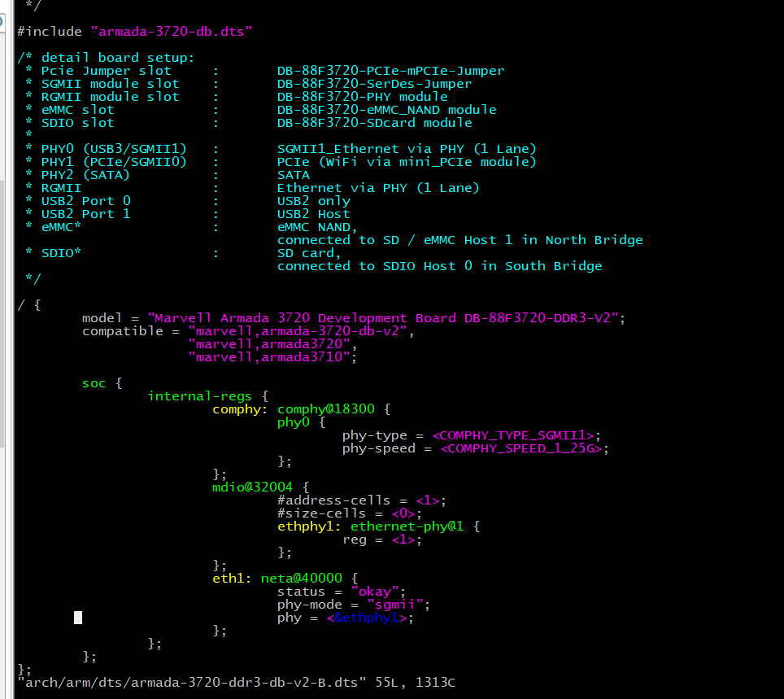Click the include filename "armada-3720-db.dts"
This screenshot has height=699, width=784.
pyautogui.click(x=172, y=32)
